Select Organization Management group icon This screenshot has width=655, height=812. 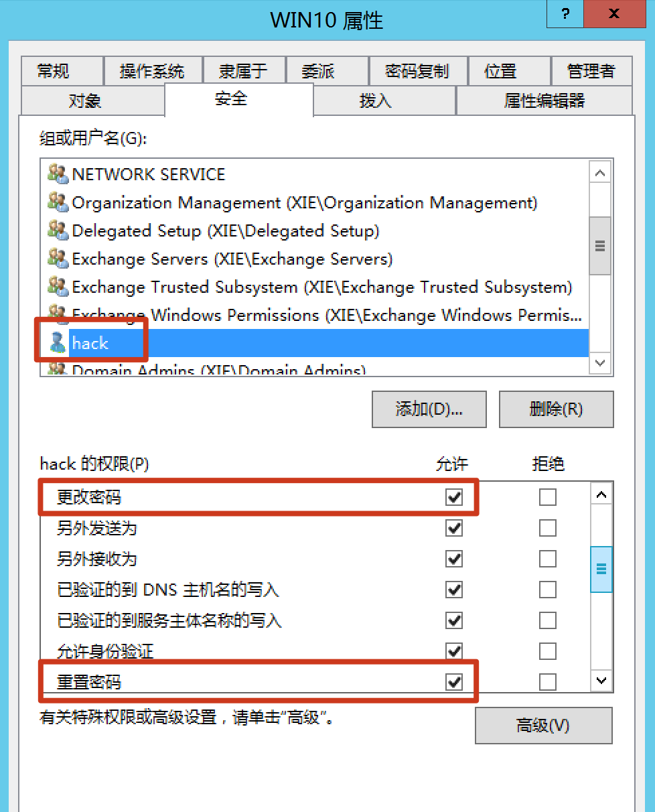tap(58, 202)
